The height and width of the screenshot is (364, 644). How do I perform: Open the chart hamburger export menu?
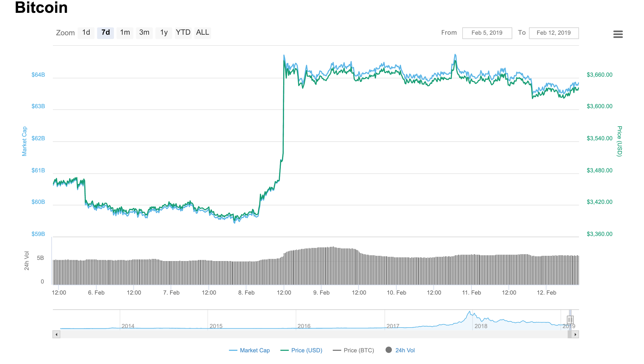tap(618, 34)
